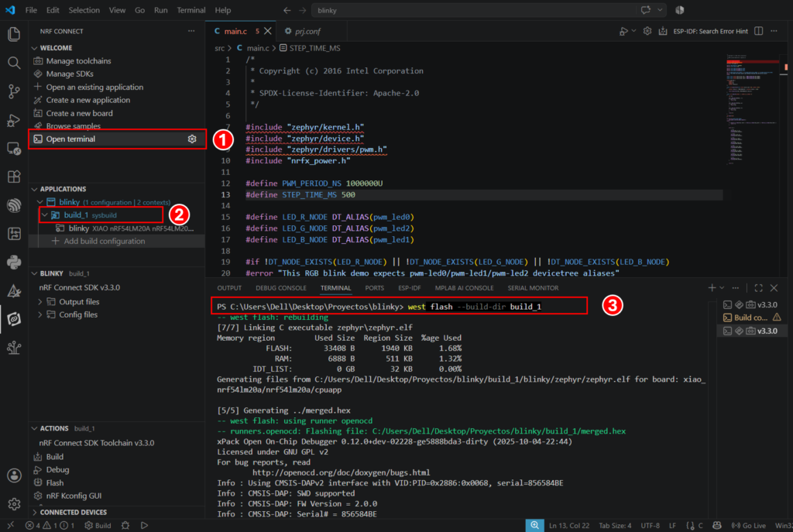This screenshot has width=793, height=532.
Task: Open the Accounts icon in activity bar
Action: [14, 475]
